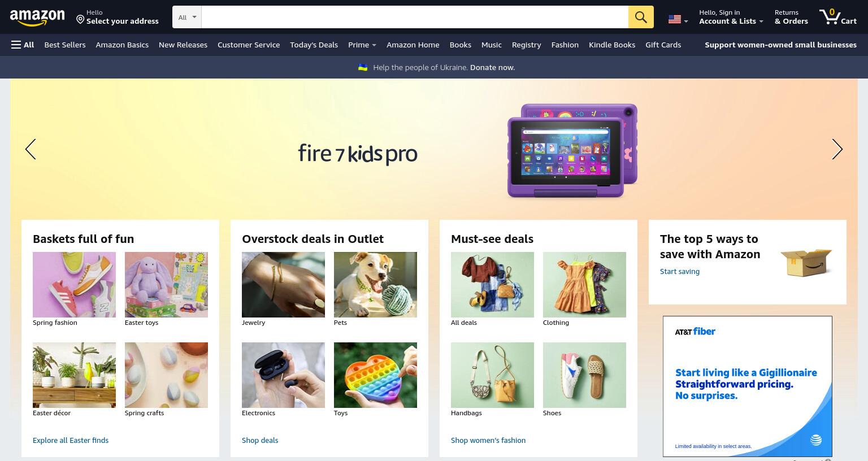The width and height of the screenshot is (868, 461).
Task: Open the All search category dropdown
Action: pos(187,17)
